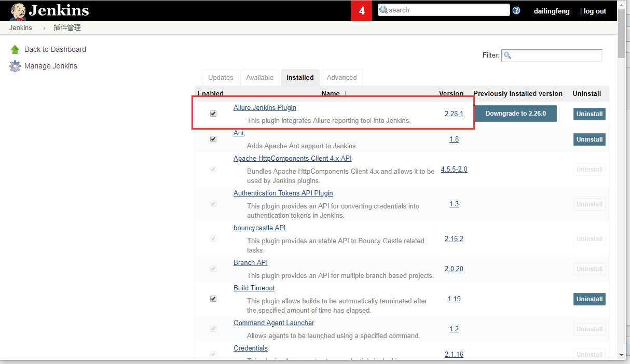This screenshot has width=630, height=364.
Task: Click Branch API version 2.0.20 link
Action: tap(454, 269)
